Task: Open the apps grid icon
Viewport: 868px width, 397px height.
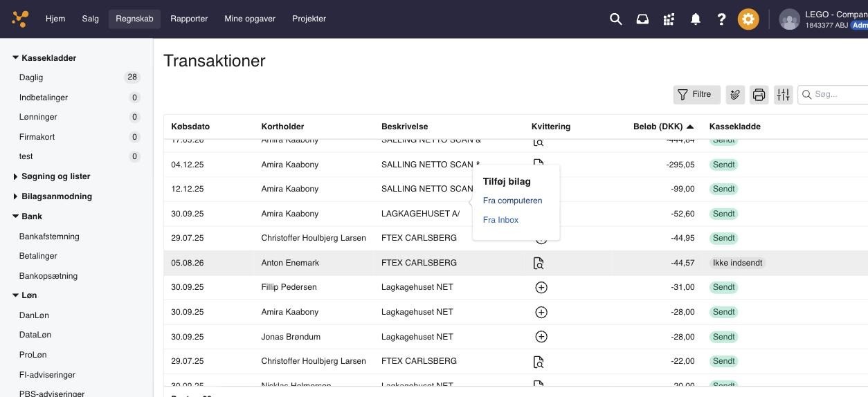Action: [669, 19]
